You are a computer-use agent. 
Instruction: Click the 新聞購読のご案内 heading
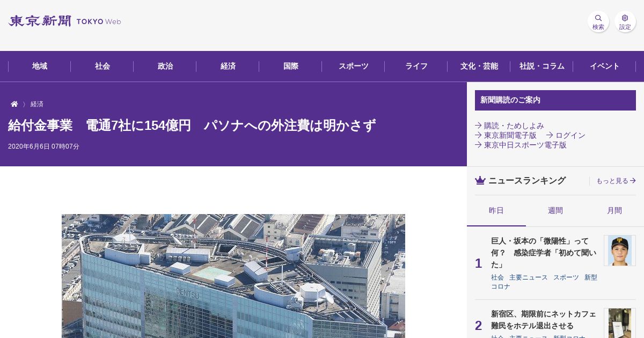click(555, 100)
